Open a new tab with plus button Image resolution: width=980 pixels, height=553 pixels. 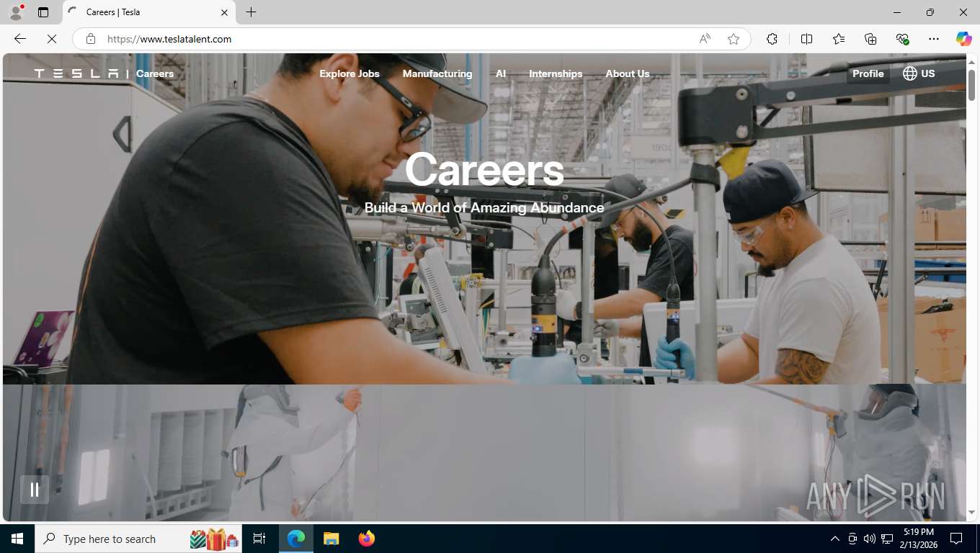tap(251, 12)
